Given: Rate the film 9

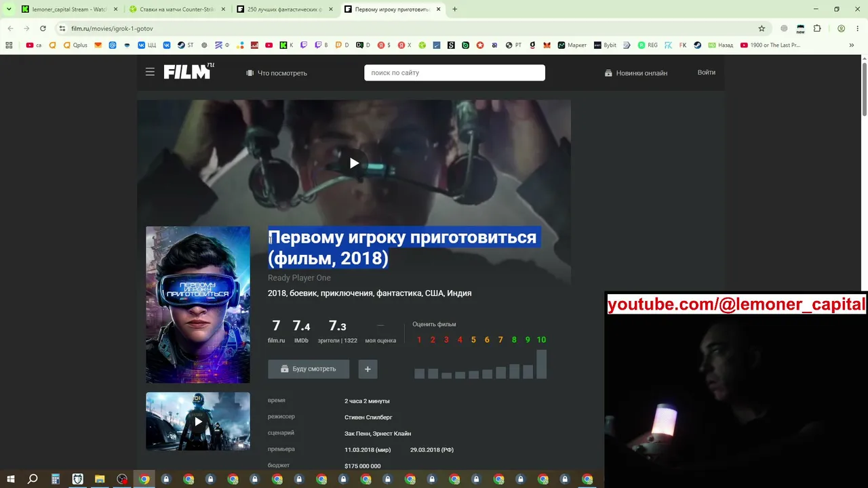Looking at the screenshot, I should (x=528, y=340).
